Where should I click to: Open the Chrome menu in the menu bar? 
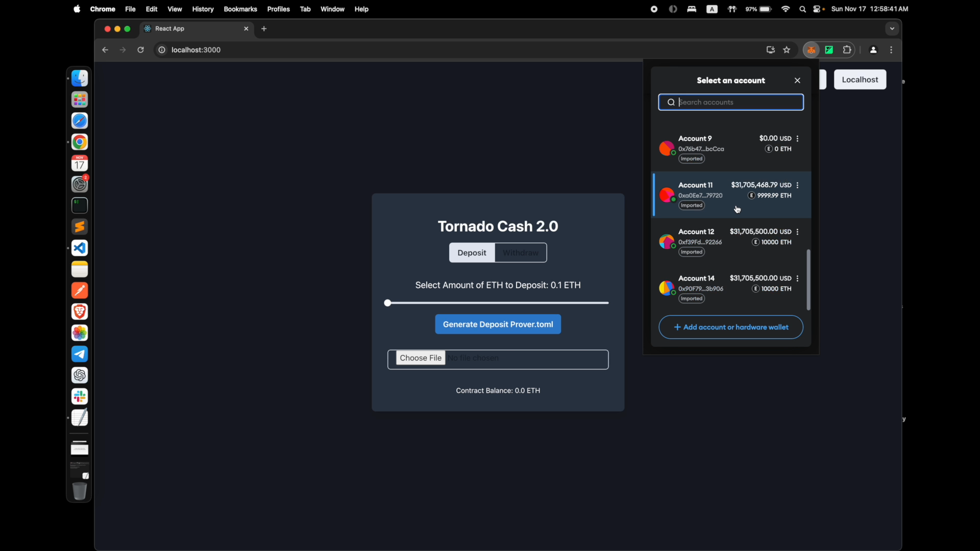pos(103,9)
